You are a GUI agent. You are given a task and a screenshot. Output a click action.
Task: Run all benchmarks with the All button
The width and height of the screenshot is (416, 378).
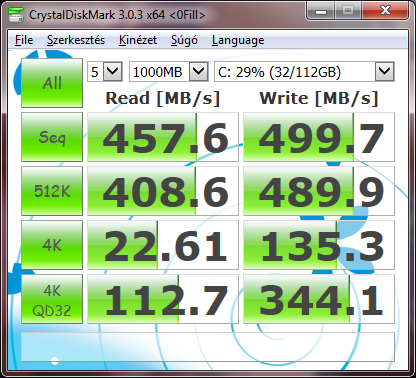coord(52,83)
